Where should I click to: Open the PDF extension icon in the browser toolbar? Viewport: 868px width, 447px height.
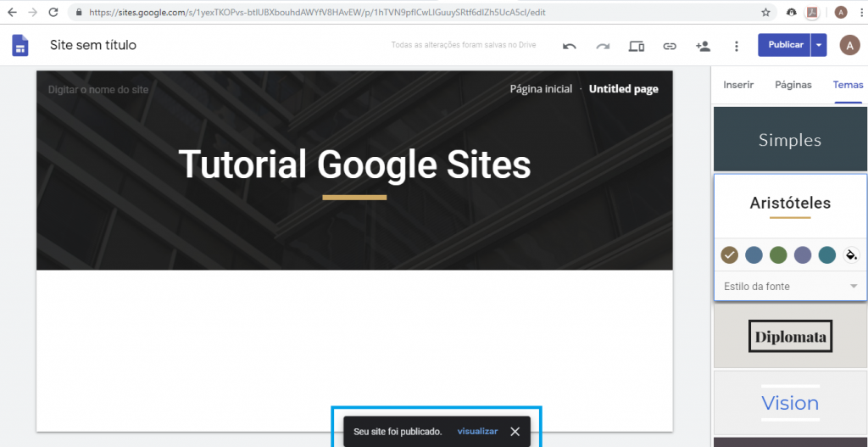[812, 12]
